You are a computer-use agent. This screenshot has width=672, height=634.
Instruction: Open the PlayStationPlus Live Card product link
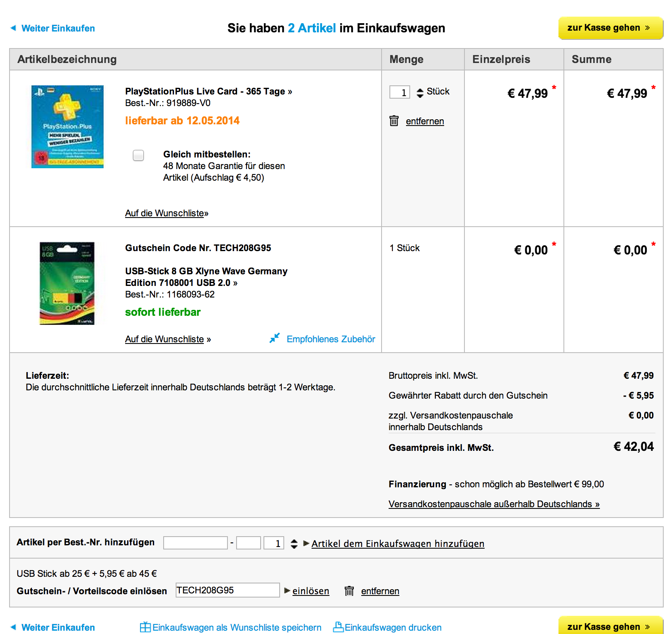pos(208,91)
